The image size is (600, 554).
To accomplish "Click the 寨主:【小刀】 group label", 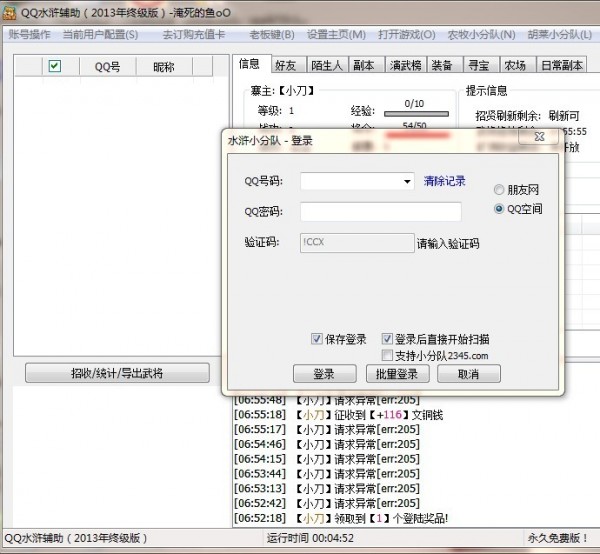I will pos(282,91).
